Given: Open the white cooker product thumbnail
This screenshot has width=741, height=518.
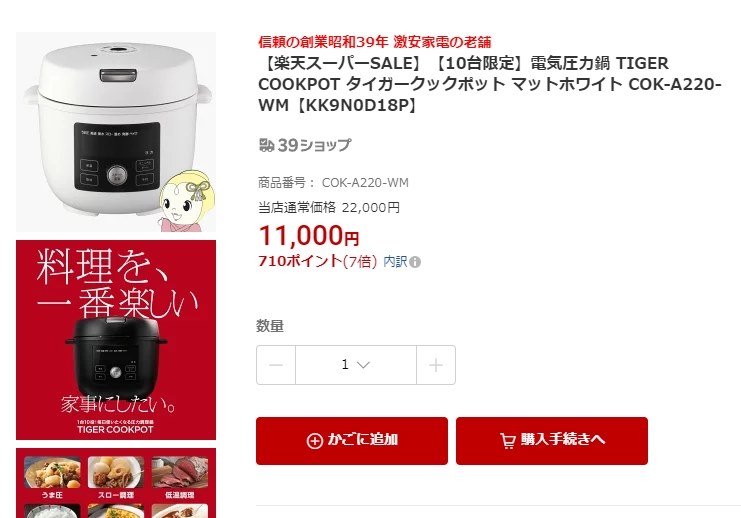Looking at the screenshot, I should 116,132.
